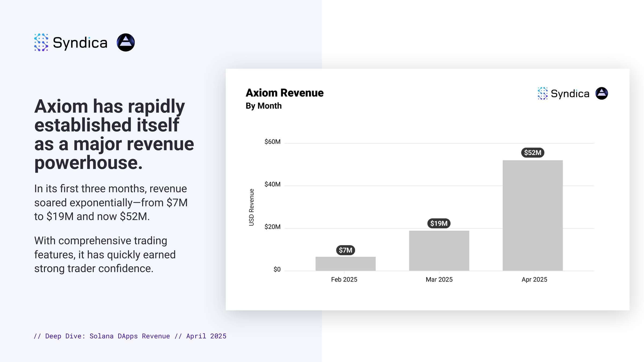This screenshot has height=362, width=644.
Task: Click the headline about revenue powerhouse
Action: coord(114,134)
